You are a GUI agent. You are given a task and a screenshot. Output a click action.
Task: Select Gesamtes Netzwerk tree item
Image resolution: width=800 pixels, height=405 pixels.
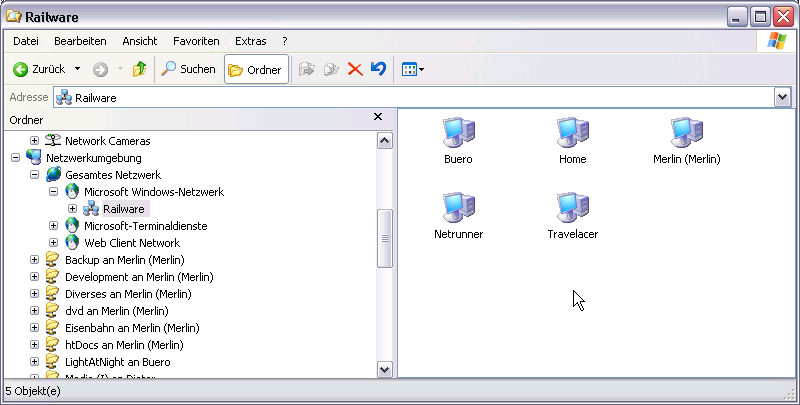113,175
